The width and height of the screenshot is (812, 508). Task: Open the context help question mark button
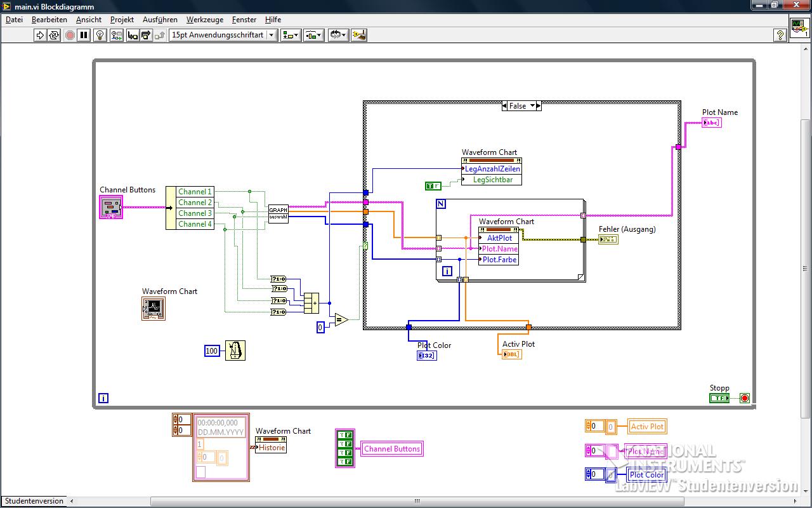point(781,36)
